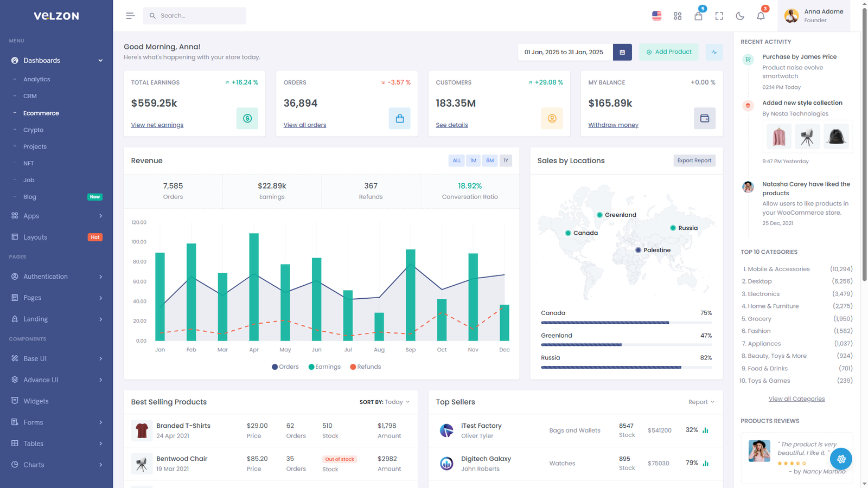Image resolution: width=868 pixels, height=488 pixels.
Task: Open the Top Sellers Report dropdown
Action: [x=701, y=402]
